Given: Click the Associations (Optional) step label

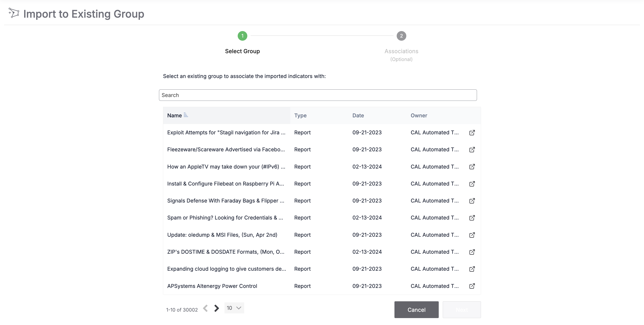Looking at the screenshot, I should coord(401,55).
